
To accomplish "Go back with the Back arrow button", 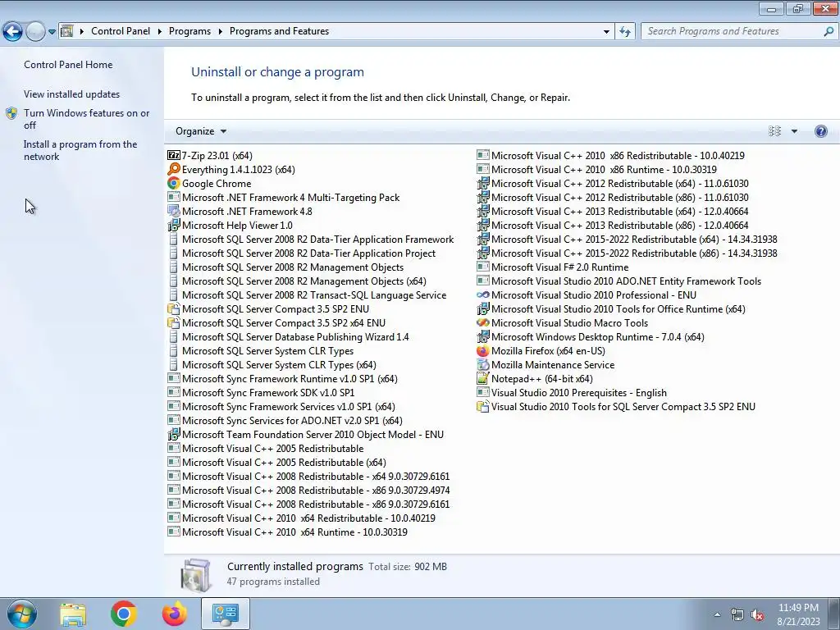I will coord(13,32).
